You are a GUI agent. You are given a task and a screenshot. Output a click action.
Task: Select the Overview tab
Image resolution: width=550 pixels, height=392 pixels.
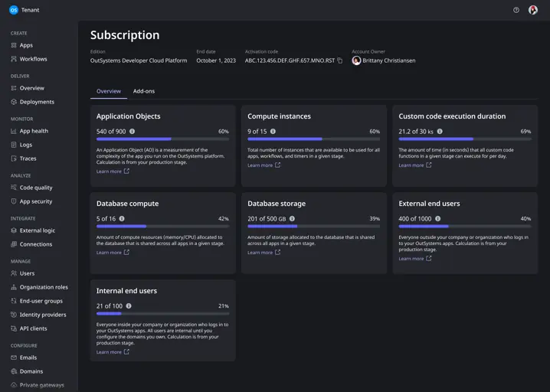[108, 91]
